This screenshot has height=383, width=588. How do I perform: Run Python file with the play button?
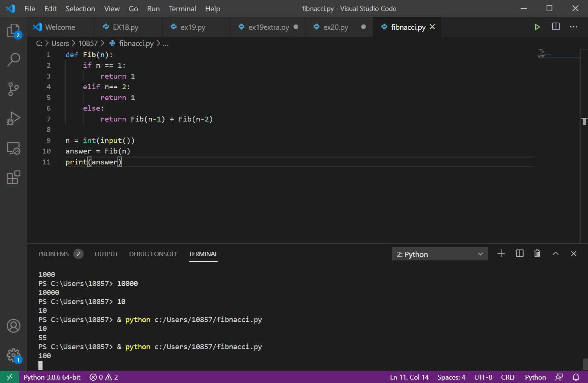537,27
